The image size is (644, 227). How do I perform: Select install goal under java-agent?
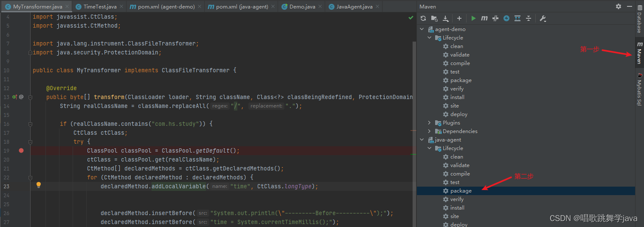coord(457,208)
